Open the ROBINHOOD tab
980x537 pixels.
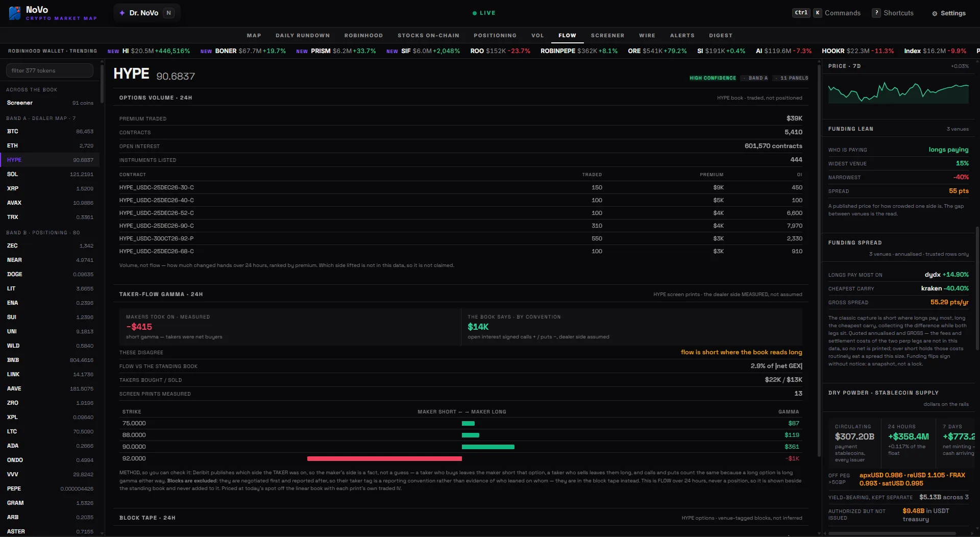pos(363,35)
